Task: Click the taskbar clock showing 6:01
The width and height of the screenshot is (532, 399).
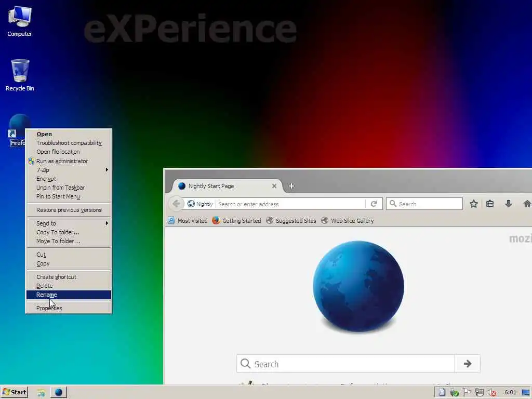Action: [510, 392]
